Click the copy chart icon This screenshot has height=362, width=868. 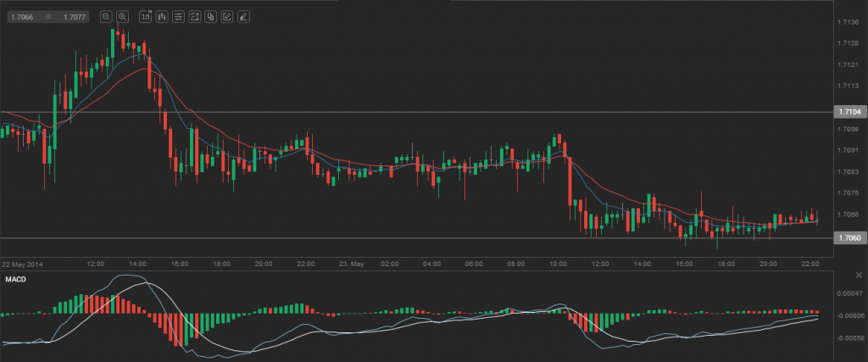210,16
